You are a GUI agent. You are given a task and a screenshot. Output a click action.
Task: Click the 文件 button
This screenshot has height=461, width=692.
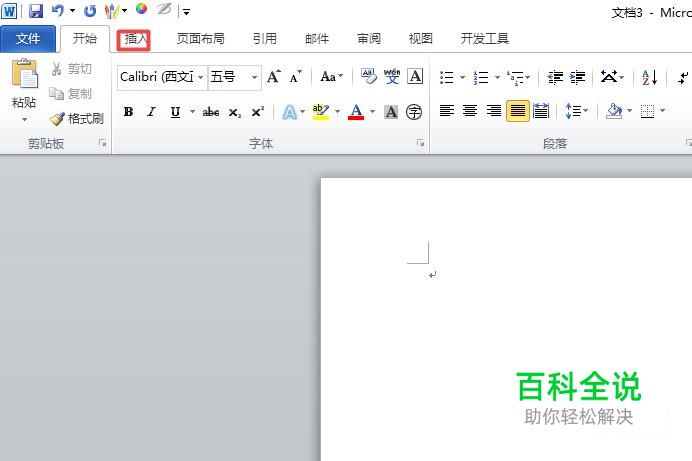click(x=28, y=39)
